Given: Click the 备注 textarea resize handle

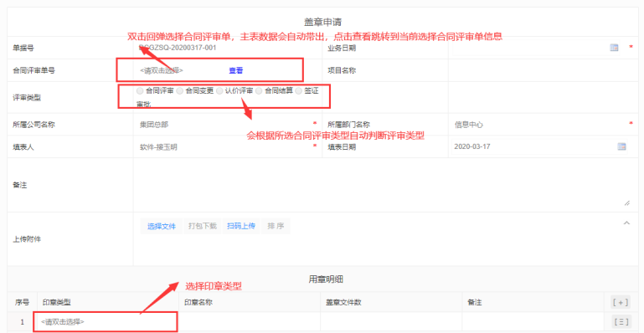Looking at the screenshot, I should [626, 202].
